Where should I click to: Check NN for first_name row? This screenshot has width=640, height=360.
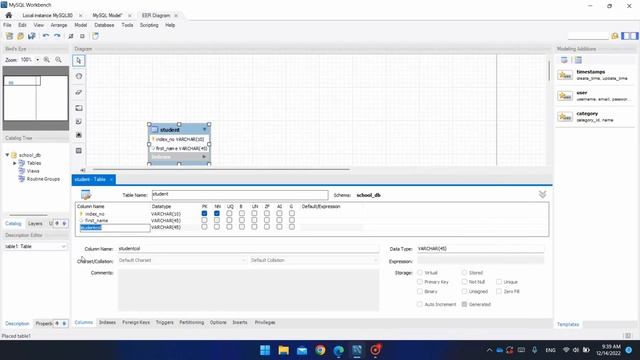pyautogui.click(x=217, y=220)
